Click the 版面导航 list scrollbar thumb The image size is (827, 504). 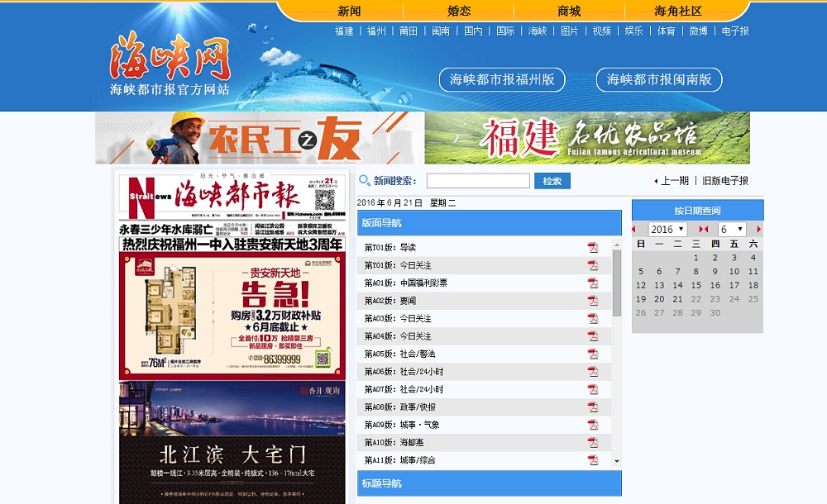tap(617, 283)
